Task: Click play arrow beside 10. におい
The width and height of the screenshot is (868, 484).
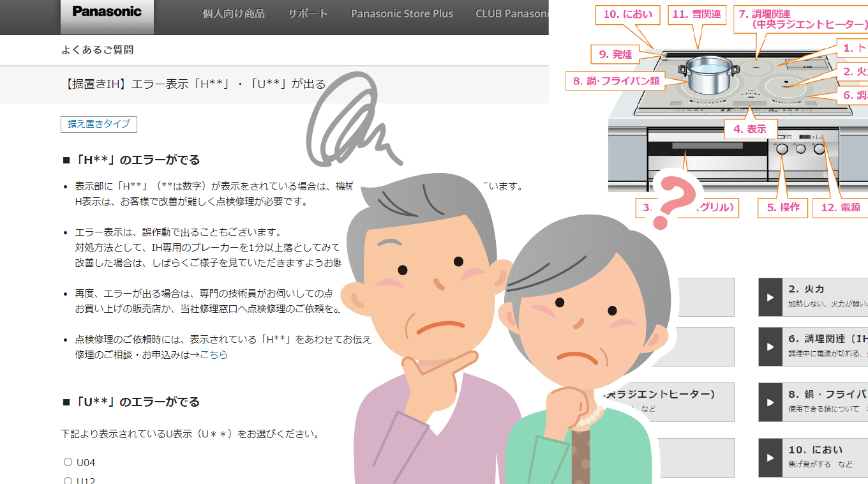Action: pos(770,458)
